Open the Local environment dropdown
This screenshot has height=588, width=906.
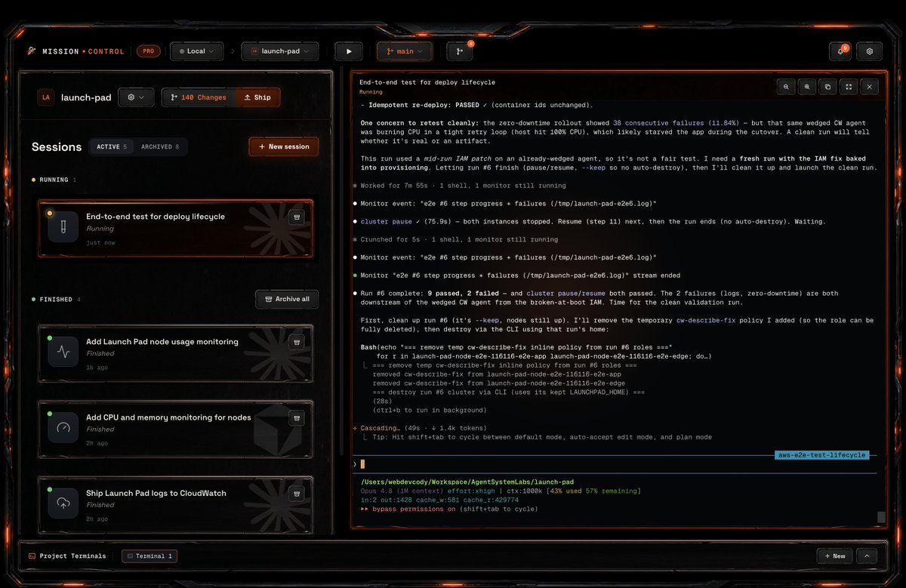[196, 51]
